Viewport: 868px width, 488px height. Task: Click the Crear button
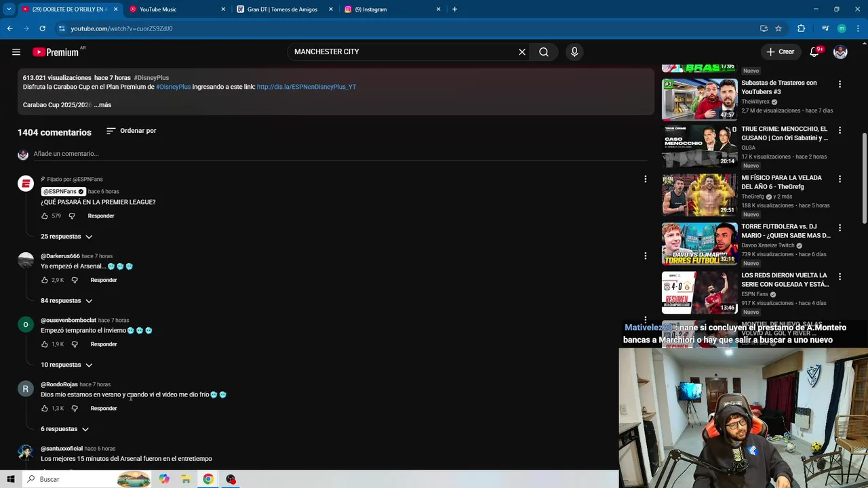coord(780,52)
